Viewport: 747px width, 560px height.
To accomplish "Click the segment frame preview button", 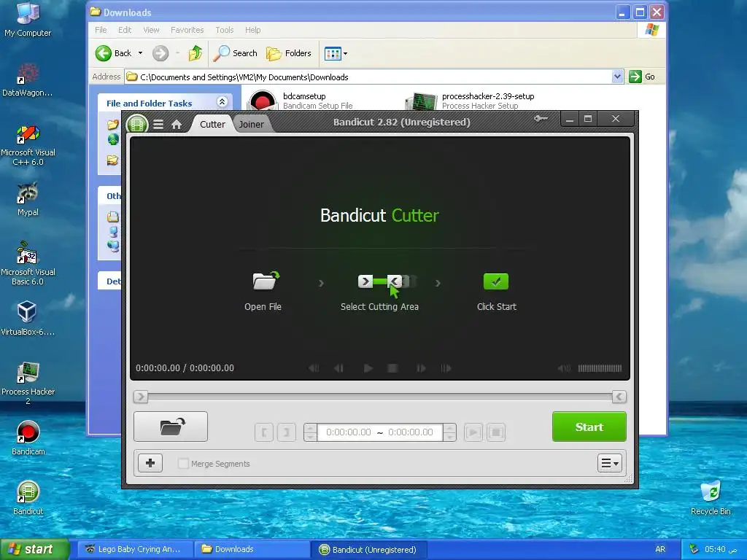I will click(496, 432).
